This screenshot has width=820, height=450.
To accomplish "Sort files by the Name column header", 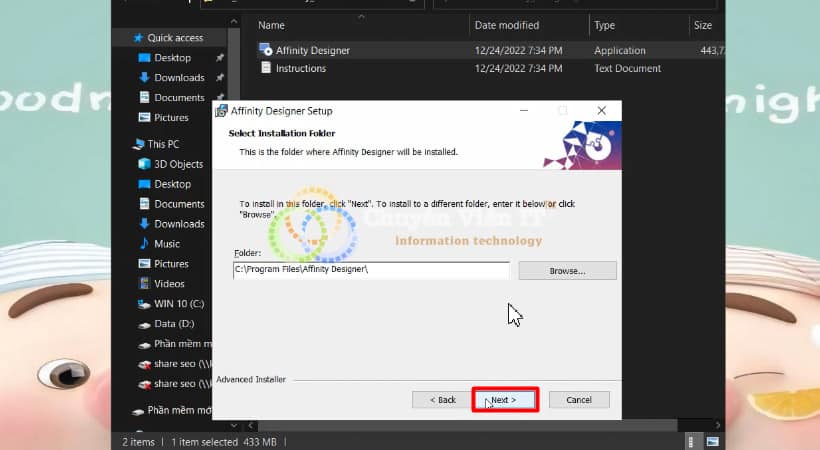I will click(x=271, y=25).
